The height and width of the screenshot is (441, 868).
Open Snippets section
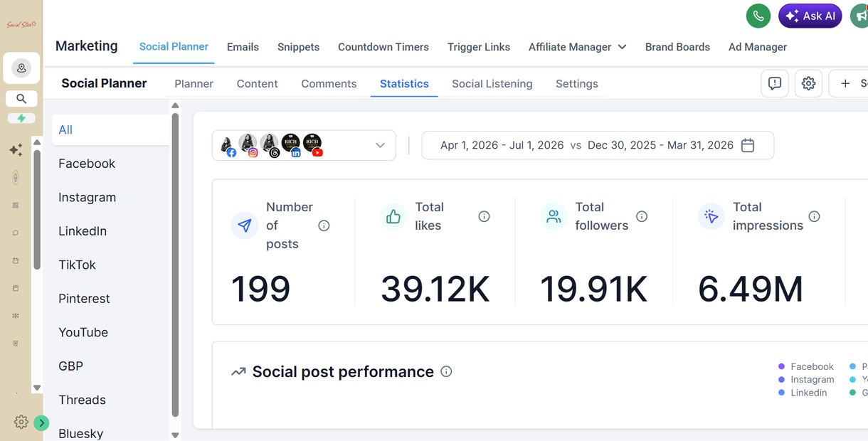click(x=298, y=47)
